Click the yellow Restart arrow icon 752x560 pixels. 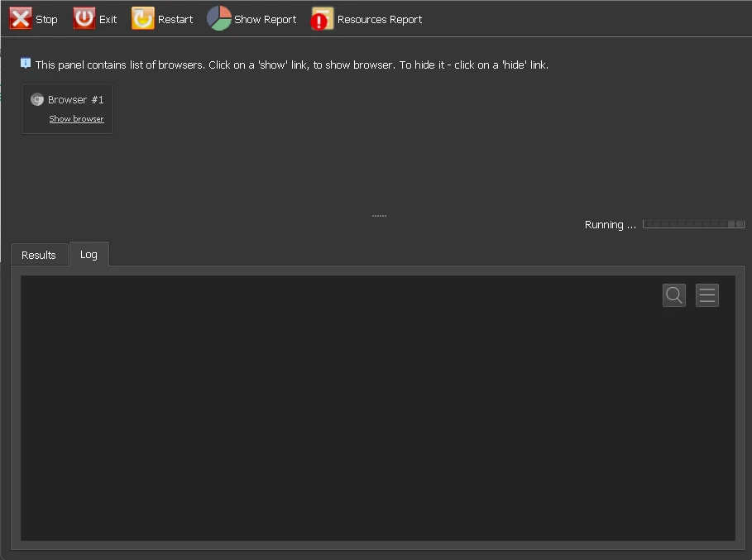point(143,19)
